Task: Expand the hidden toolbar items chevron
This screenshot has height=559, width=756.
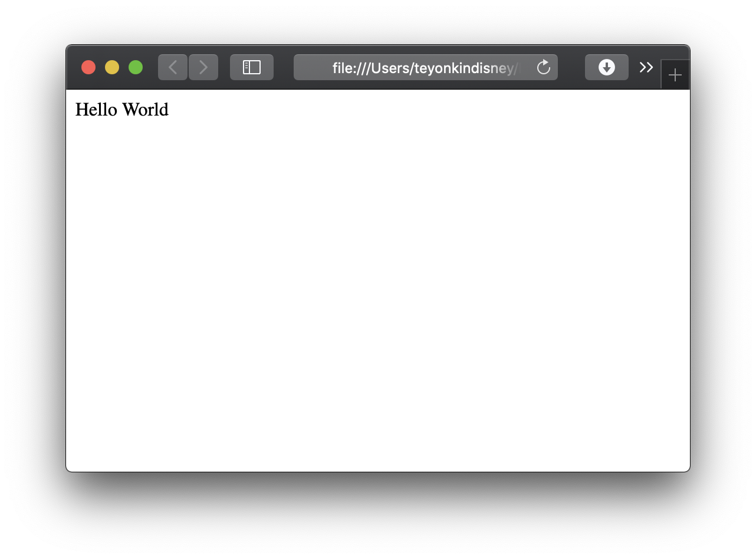Action: click(x=646, y=67)
